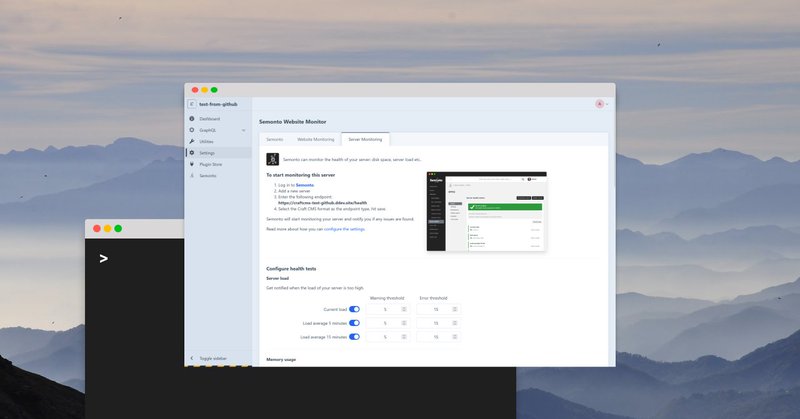Image resolution: width=800 pixels, height=419 pixels.
Task: Adjust Current load warning threshold stepper
Action: point(404,309)
